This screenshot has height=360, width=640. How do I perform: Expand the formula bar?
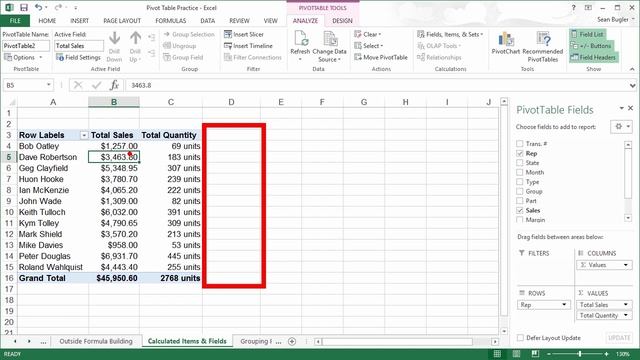(x=632, y=85)
